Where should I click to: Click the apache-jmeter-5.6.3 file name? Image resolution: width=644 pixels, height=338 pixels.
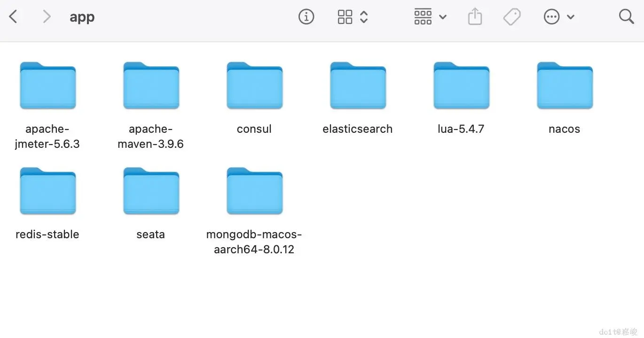click(47, 137)
